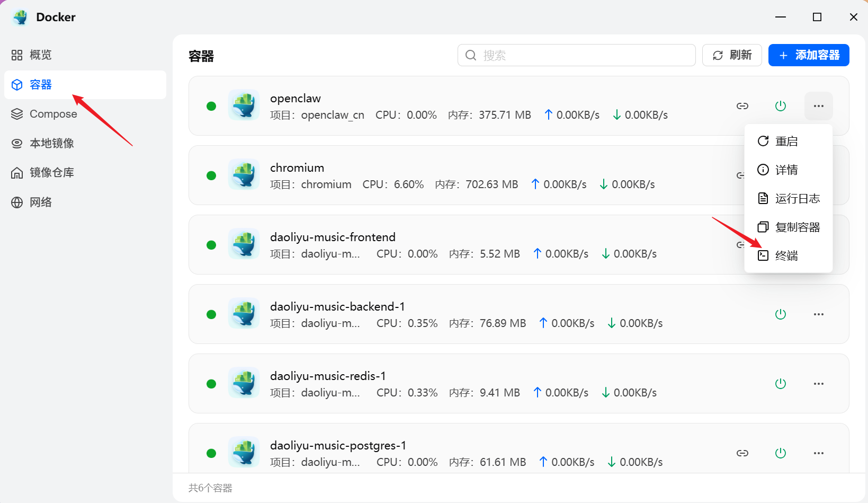The height and width of the screenshot is (503, 868).
Task: Select 容器 in the sidebar
Action: 85,85
